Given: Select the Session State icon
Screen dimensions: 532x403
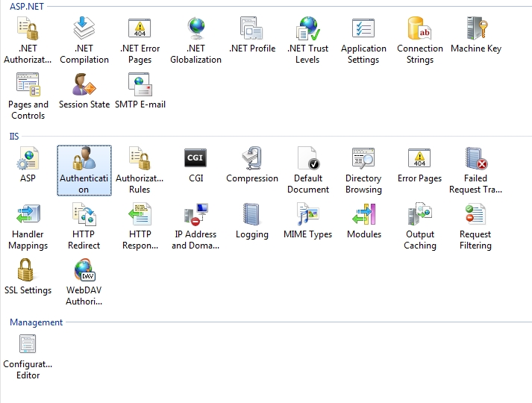Looking at the screenshot, I should pos(84,84).
